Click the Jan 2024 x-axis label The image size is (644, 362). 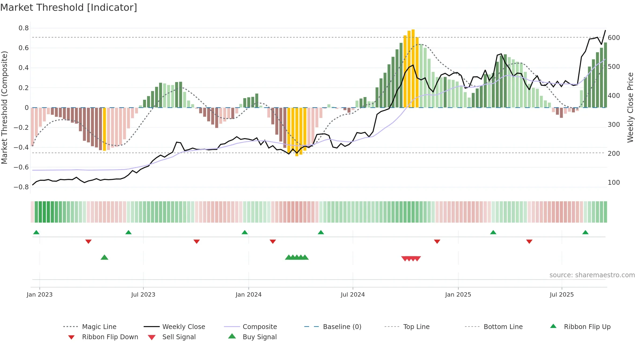point(249,294)
